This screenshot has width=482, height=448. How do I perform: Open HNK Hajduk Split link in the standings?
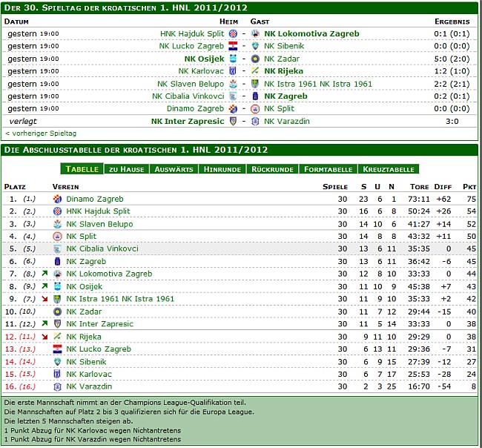pos(98,211)
